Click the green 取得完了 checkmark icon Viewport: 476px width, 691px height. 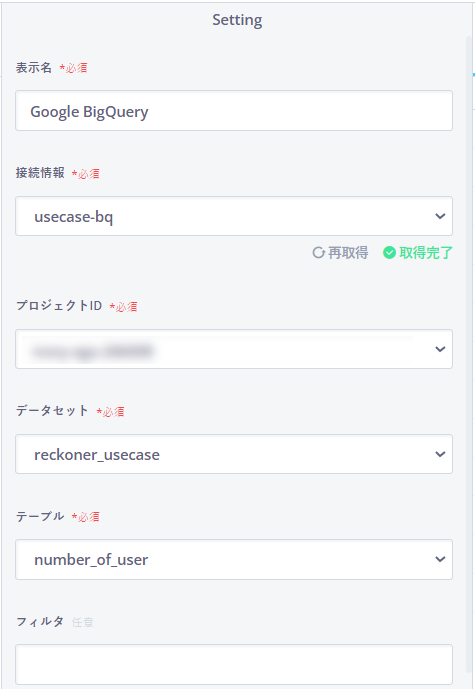pyautogui.click(x=389, y=253)
